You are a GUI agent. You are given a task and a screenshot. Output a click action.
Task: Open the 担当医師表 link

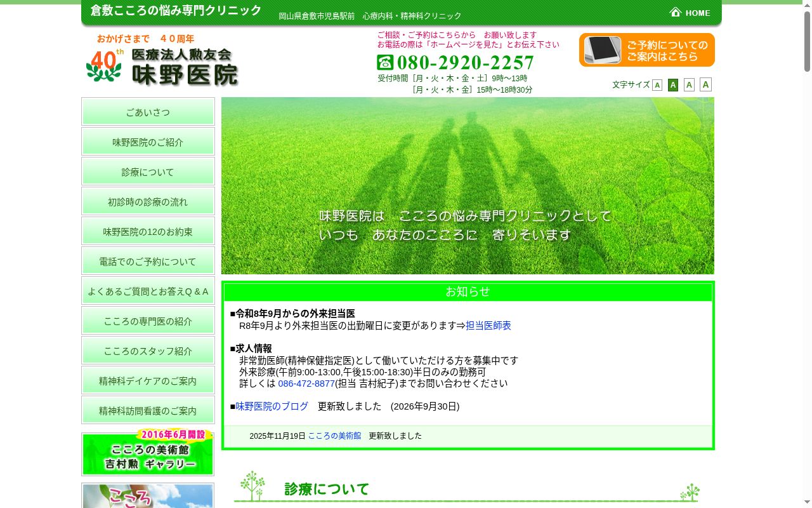488,325
